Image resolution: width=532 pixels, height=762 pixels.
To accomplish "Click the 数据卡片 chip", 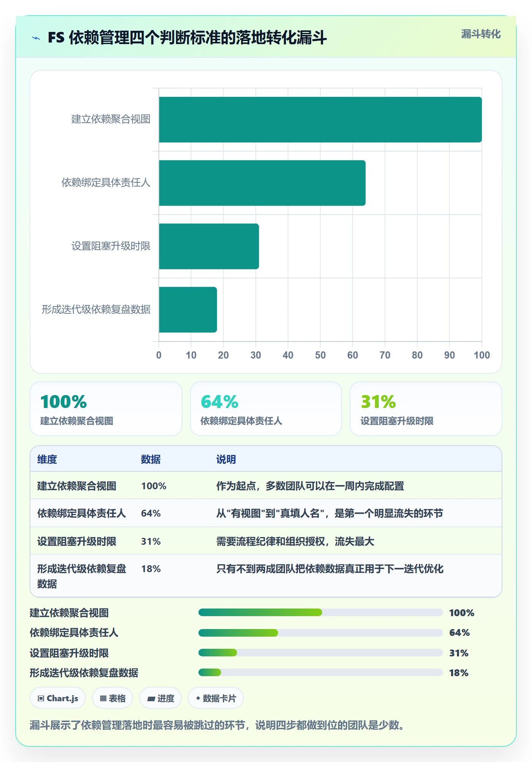I will point(216,698).
